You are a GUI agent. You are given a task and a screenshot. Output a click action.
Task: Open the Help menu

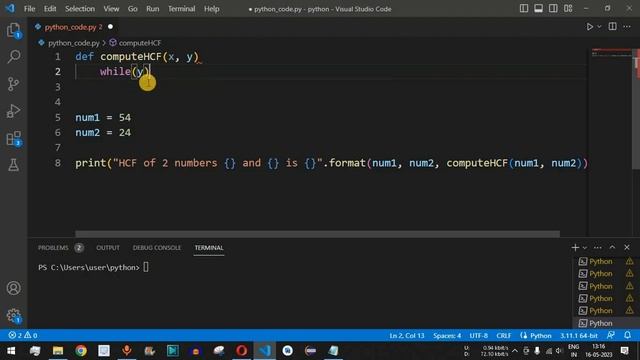coord(211,9)
